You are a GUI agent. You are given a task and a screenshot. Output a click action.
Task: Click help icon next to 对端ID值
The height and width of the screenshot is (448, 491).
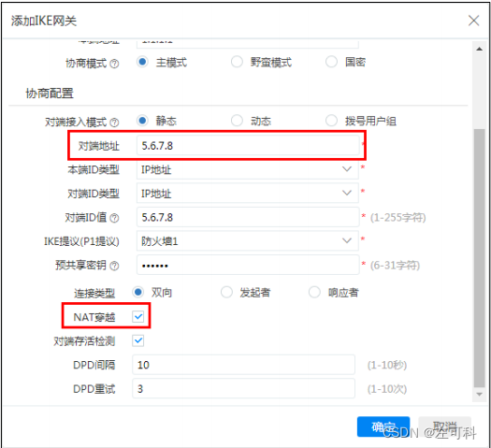click(115, 218)
